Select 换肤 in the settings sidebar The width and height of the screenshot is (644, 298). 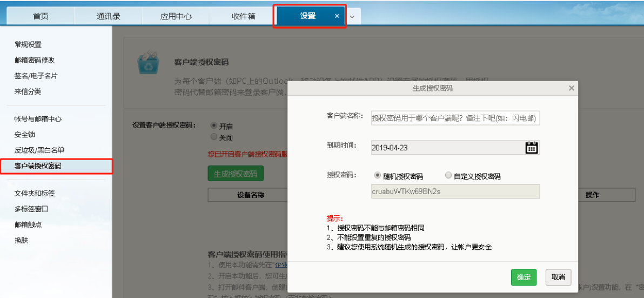tap(21, 240)
